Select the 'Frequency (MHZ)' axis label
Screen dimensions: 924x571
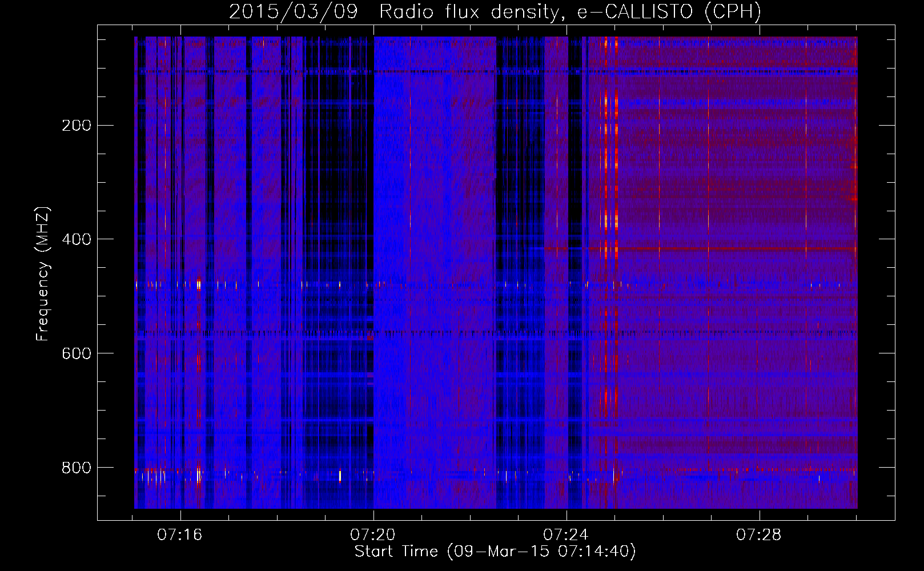click(43, 274)
